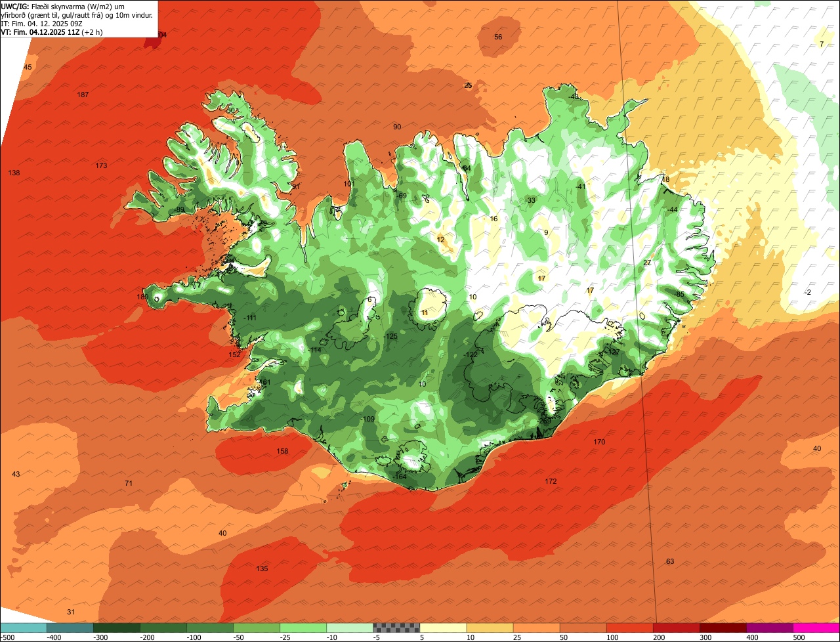Image resolution: width=840 pixels, height=642 pixels.
Task: Click the -48 value at northeast tip
Action: (x=574, y=96)
